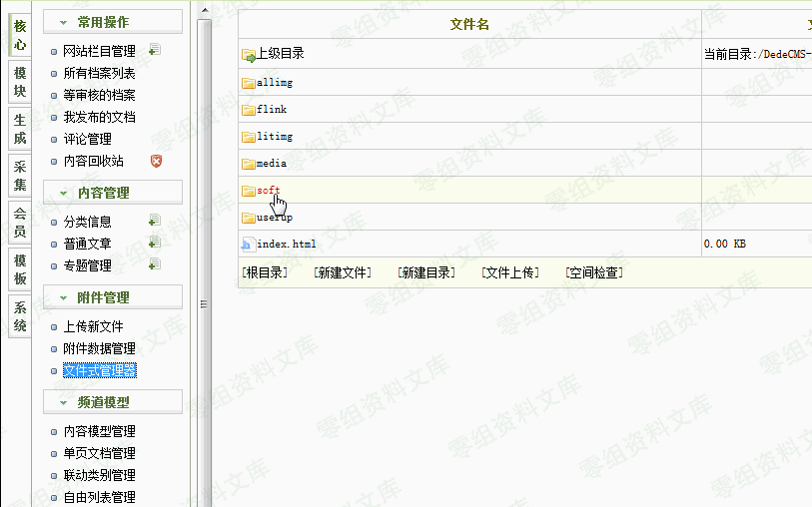Open the allimg folder icon
Screen dimensions: 812x507
tap(248, 83)
